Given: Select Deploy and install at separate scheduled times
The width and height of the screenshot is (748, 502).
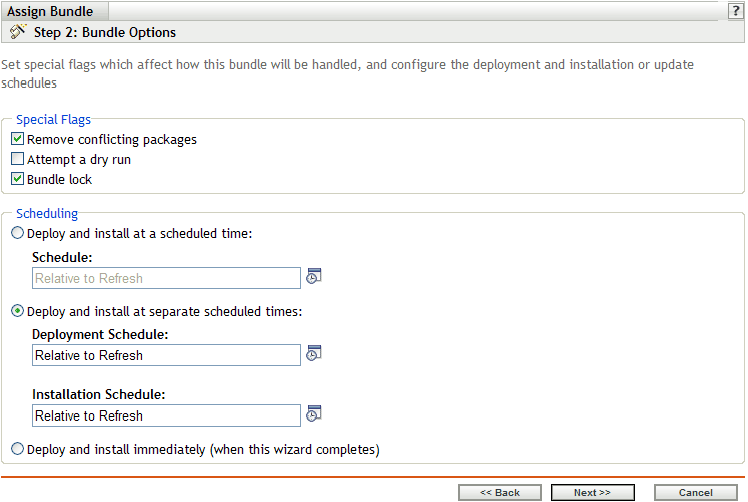Looking at the screenshot, I should [17, 311].
